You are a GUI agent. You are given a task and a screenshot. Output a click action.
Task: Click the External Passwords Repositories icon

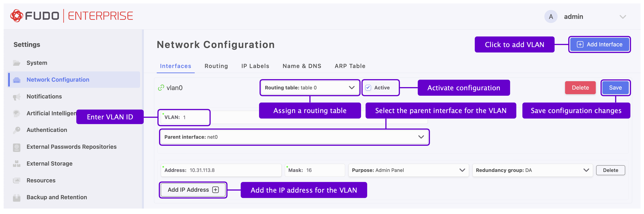click(17, 147)
